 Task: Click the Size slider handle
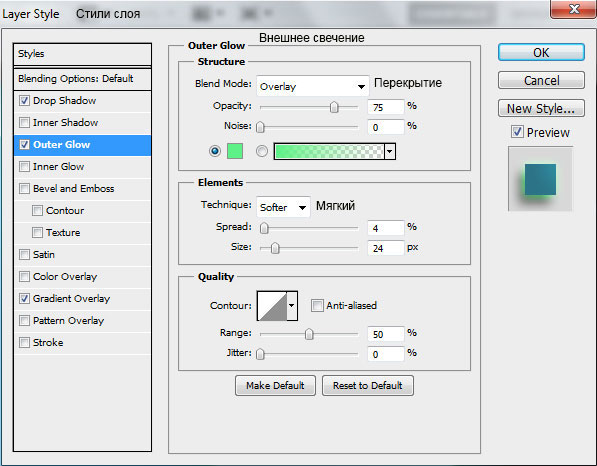[275, 248]
